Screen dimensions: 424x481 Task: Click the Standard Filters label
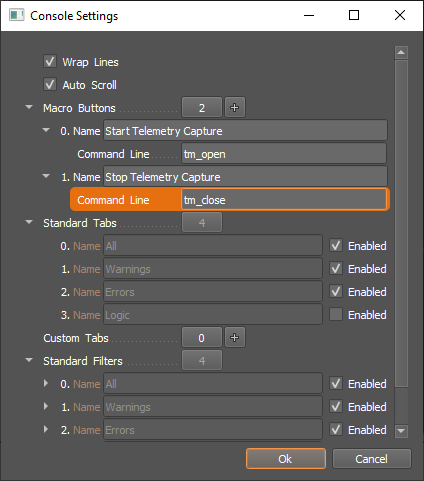pyautogui.click(x=83, y=361)
